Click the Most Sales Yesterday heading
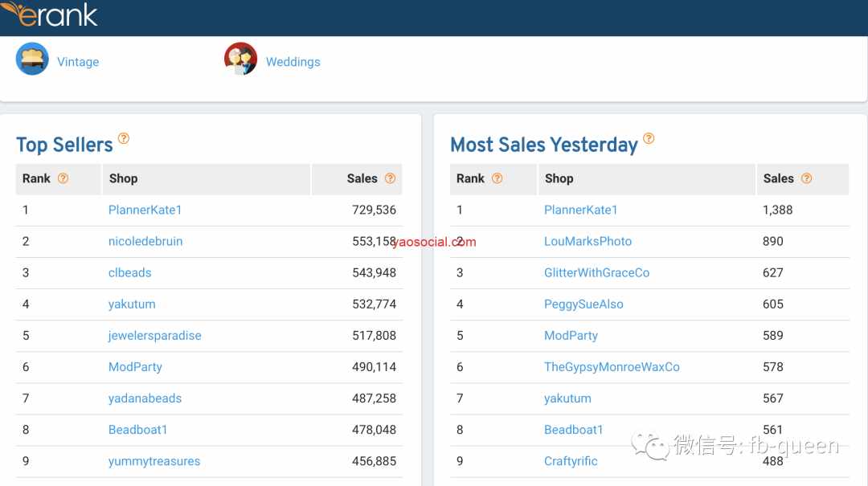This screenshot has height=486, width=868. [x=544, y=145]
